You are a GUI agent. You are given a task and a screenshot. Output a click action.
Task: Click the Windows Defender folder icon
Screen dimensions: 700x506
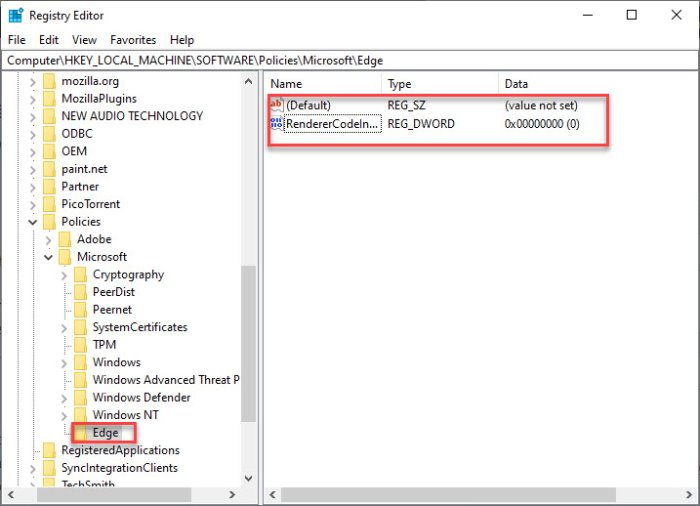coord(81,397)
